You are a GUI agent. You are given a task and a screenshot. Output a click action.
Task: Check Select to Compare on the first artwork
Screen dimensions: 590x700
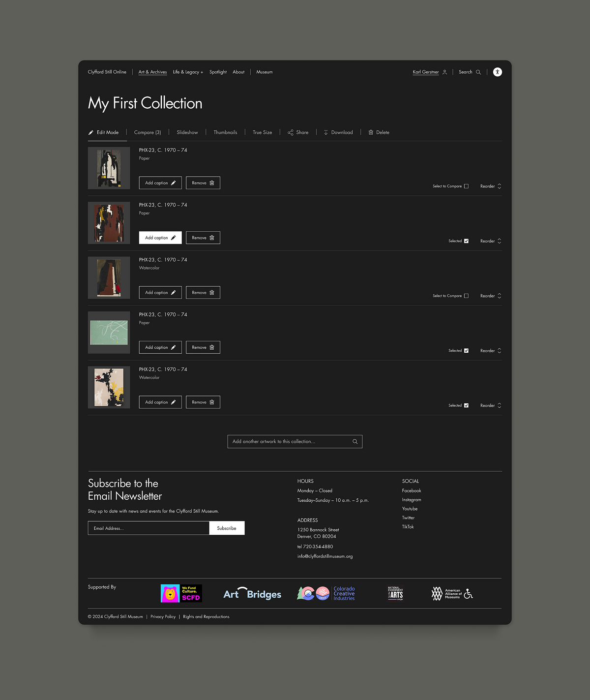point(465,186)
